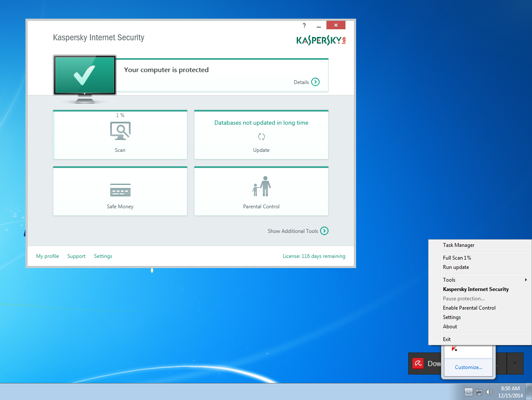The width and height of the screenshot is (532, 400).
Task: Open Parental Control parent-and-child icon
Action: coord(262,186)
